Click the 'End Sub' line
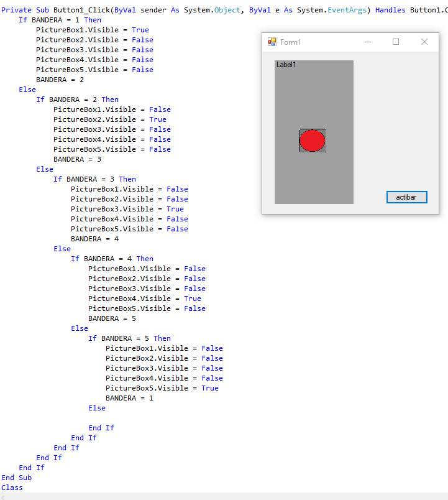The height and width of the screenshot is (500, 448). coord(16,478)
